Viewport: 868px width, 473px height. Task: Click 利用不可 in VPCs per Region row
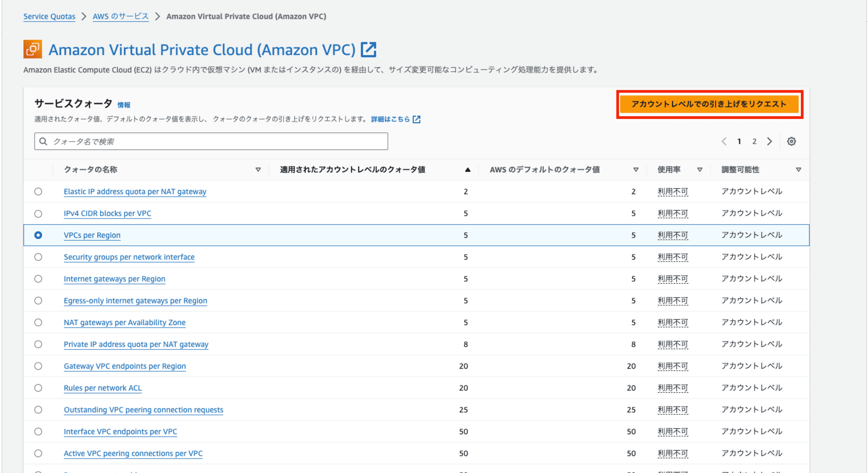pyautogui.click(x=673, y=235)
